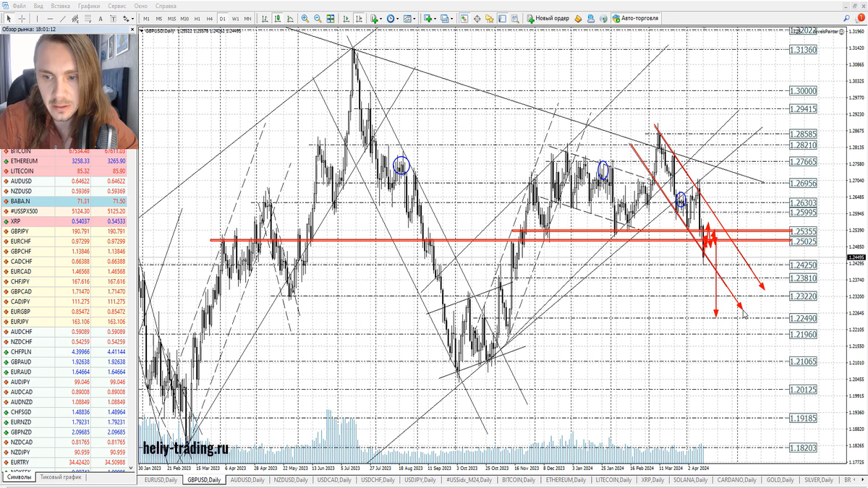
Task: Pick the Fibonacci retracement tool
Action: tap(88, 18)
